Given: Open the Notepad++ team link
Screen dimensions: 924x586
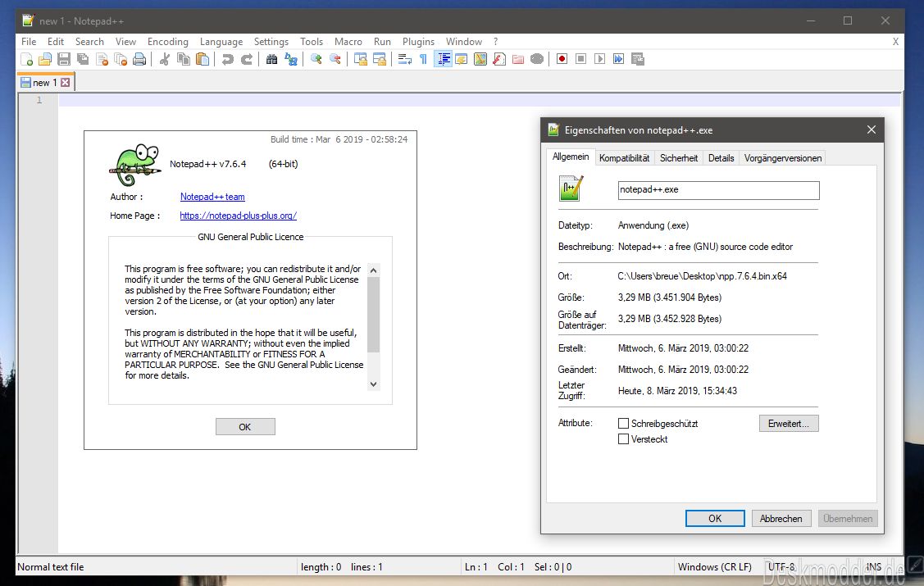Looking at the screenshot, I should pos(212,197).
